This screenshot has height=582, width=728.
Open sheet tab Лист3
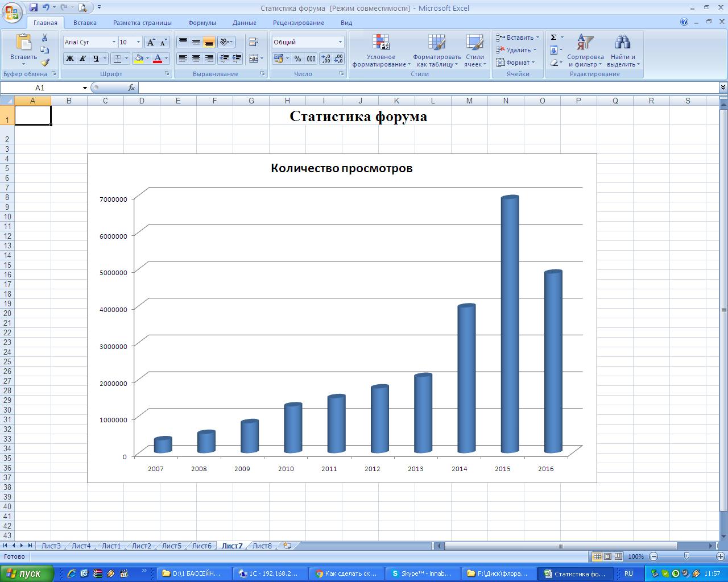click(x=51, y=546)
